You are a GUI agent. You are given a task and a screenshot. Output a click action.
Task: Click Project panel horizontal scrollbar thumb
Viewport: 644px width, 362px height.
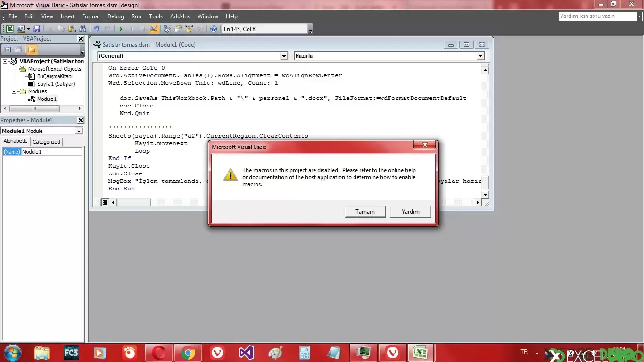[34, 108]
